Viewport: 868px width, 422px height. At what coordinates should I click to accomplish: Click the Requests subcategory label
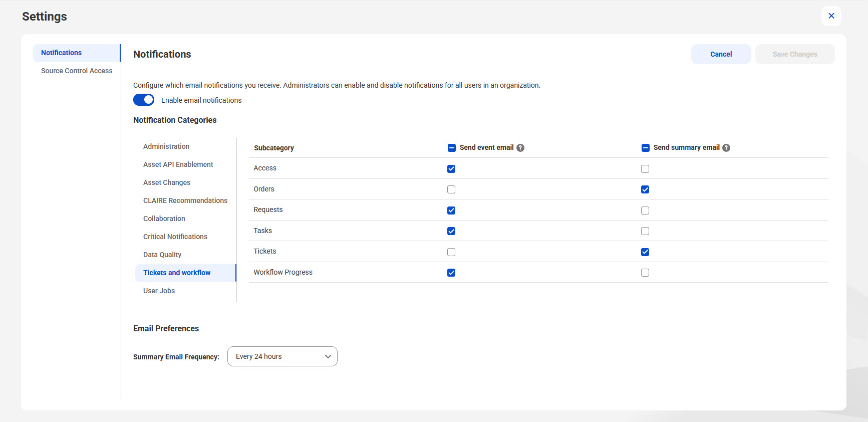point(268,209)
